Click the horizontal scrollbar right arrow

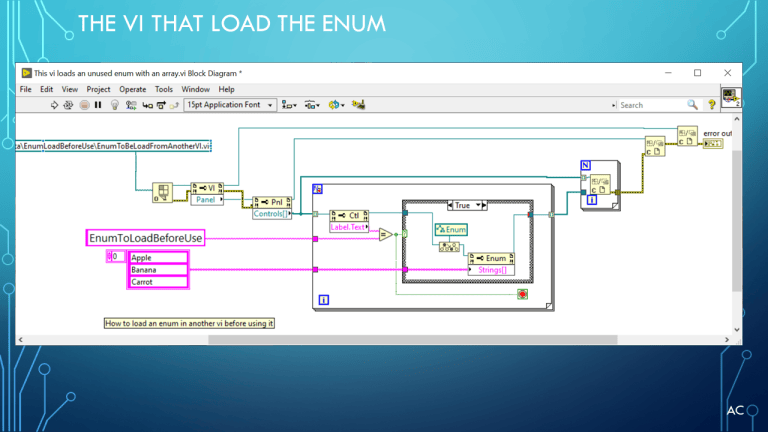727,339
